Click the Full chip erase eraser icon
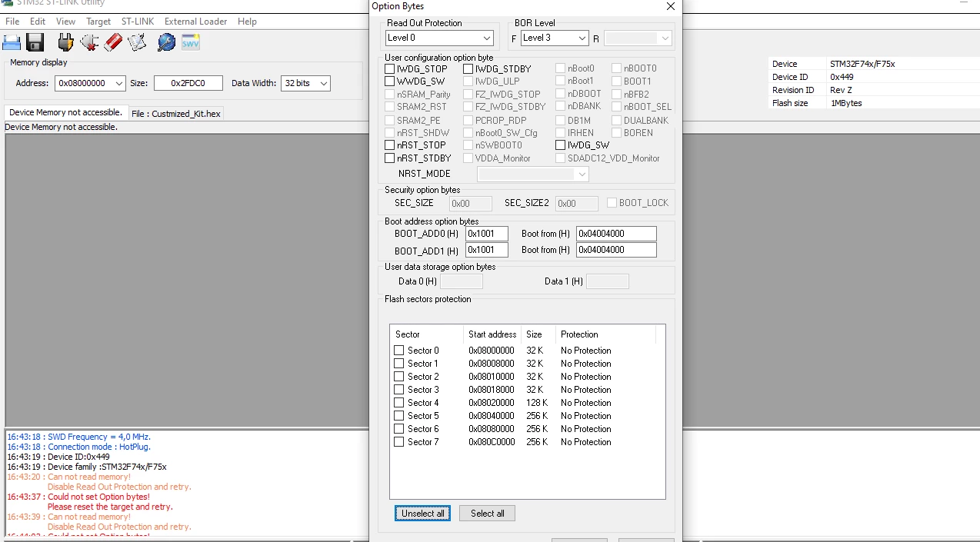This screenshot has height=542, width=980. pos(113,42)
